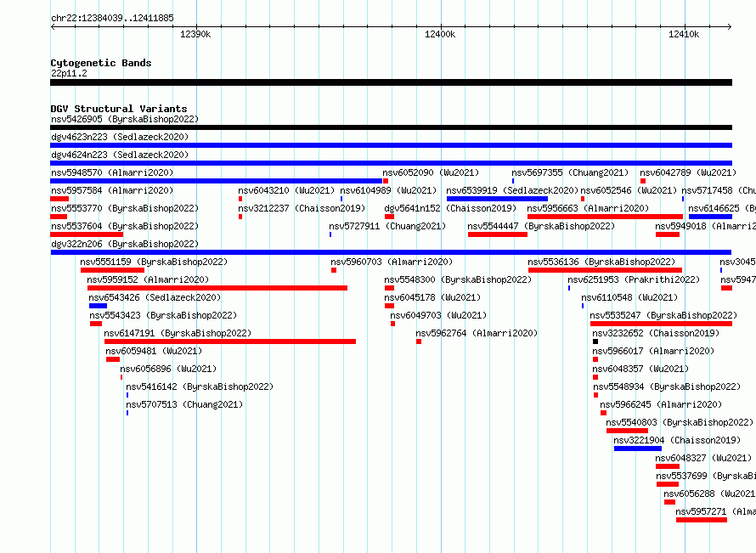
Task: Click nsv5535247 (ByrskaBishop2022) label
Action: click(663, 315)
